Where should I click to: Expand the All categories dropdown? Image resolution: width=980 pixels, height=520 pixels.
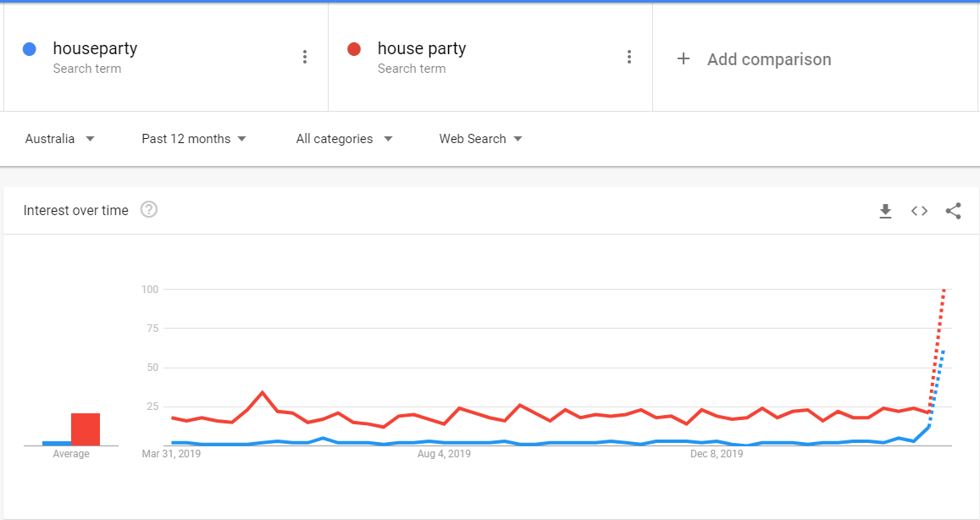pos(344,139)
